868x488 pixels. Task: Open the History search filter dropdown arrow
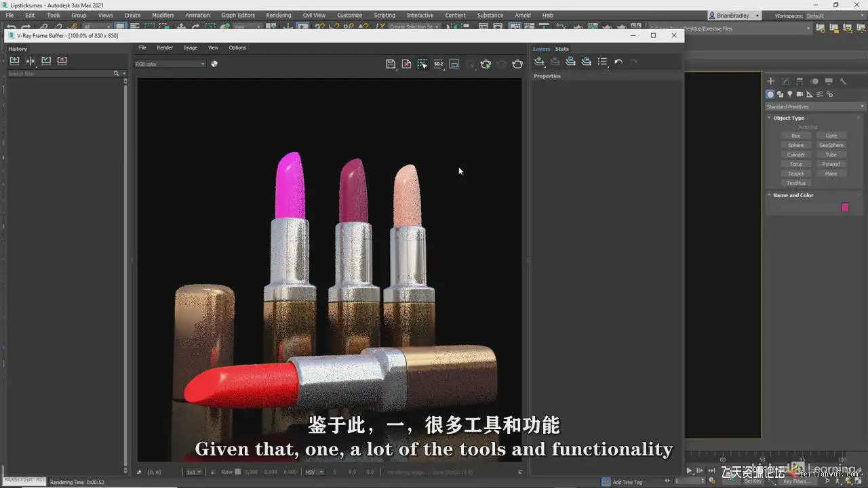pos(124,73)
